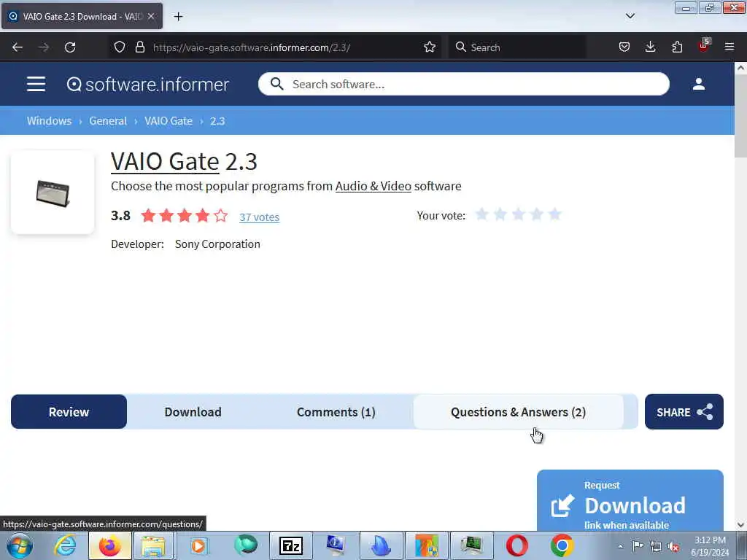Screen dimensions: 747x560
Task: Click the muted volume tray icon
Action: (x=673, y=546)
